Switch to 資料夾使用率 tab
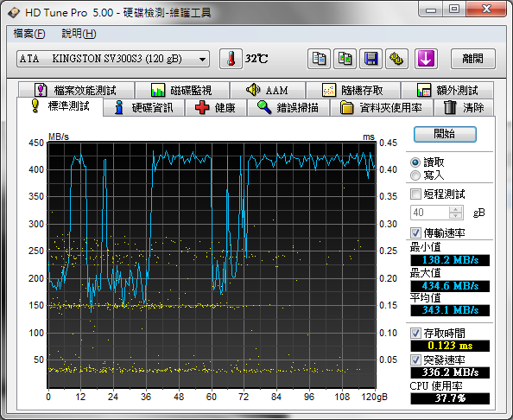The width and height of the screenshot is (513, 420). click(x=382, y=108)
